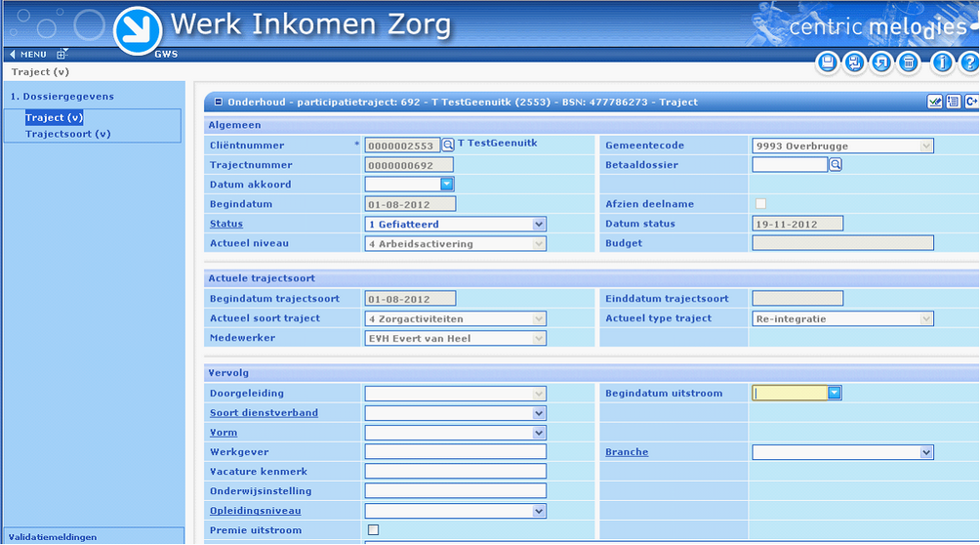This screenshot has height=545, width=980.
Task: Click the validate checkmark-pencil icon in panel header
Action: pyautogui.click(x=935, y=102)
